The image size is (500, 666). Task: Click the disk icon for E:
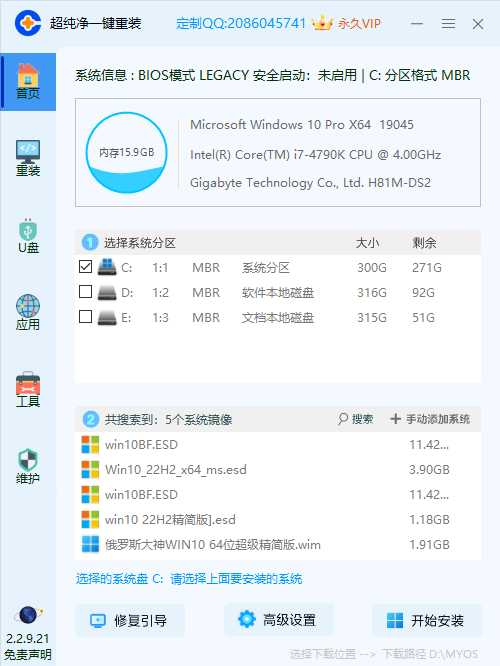(x=107, y=318)
